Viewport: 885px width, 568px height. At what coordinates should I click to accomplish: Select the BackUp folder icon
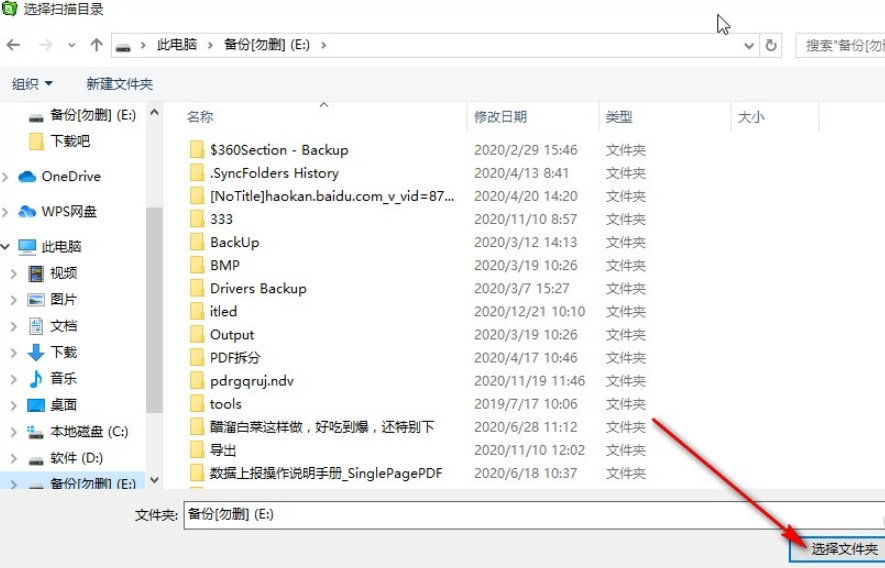(197, 242)
